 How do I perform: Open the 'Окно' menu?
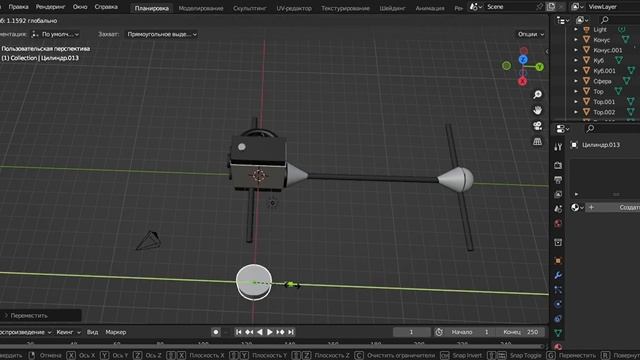[80, 7]
